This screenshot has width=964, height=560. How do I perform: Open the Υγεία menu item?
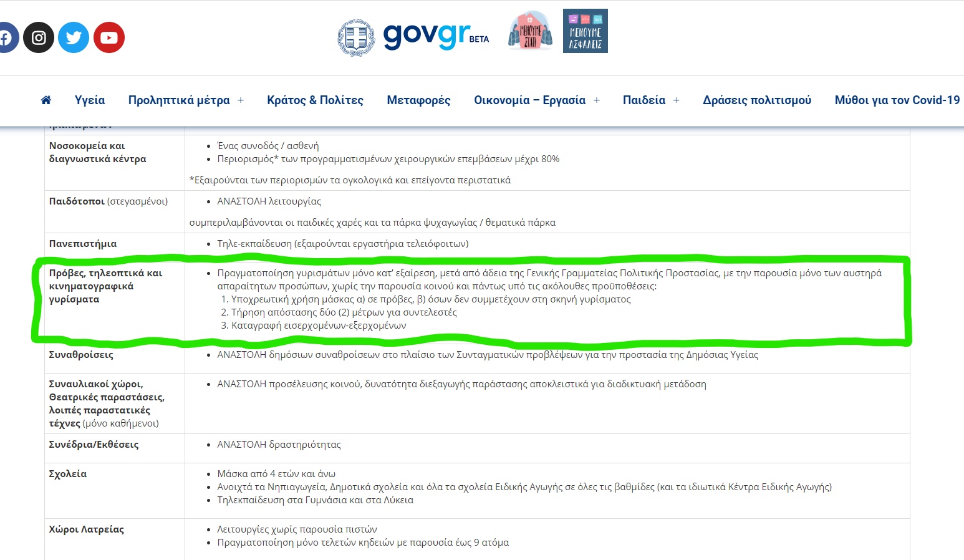(90, 100)
